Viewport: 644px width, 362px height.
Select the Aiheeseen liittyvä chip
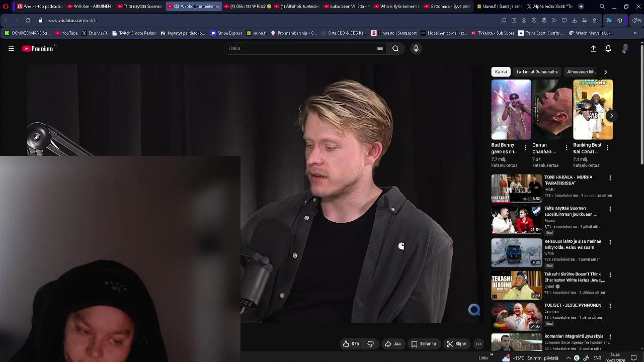coord(581,72)
